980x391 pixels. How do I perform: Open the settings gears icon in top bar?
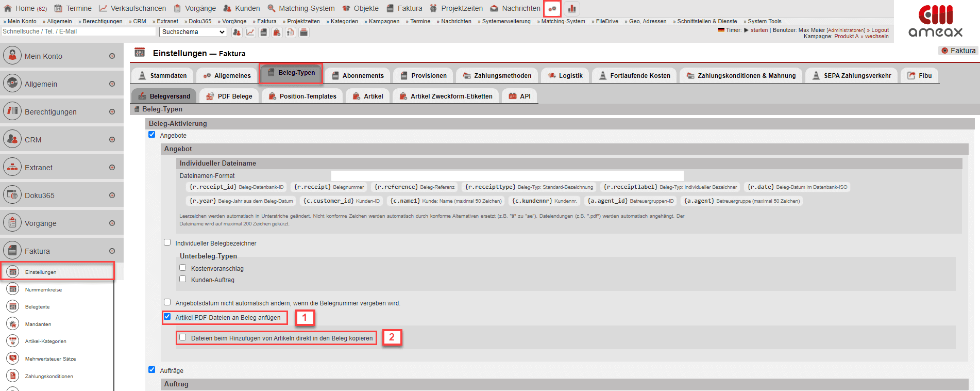(552, 9)
